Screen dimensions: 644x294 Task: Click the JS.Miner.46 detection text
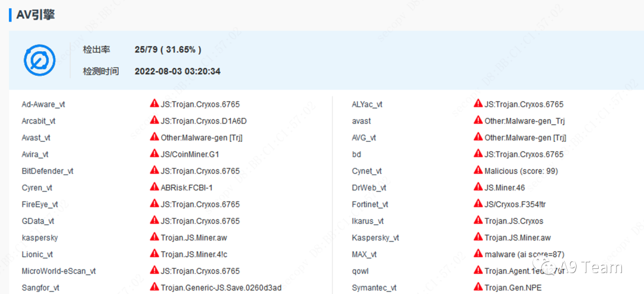(x=505, y=188)
